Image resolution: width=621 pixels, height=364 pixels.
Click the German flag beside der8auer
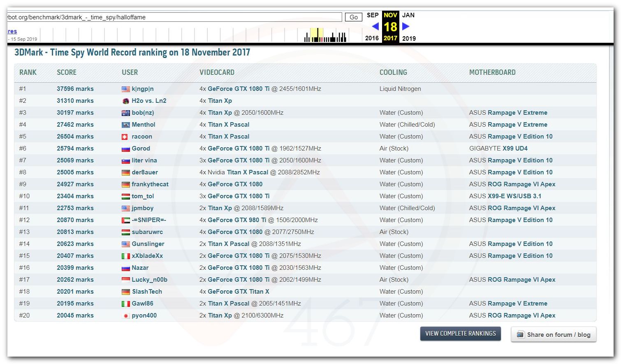coord(126,172)
